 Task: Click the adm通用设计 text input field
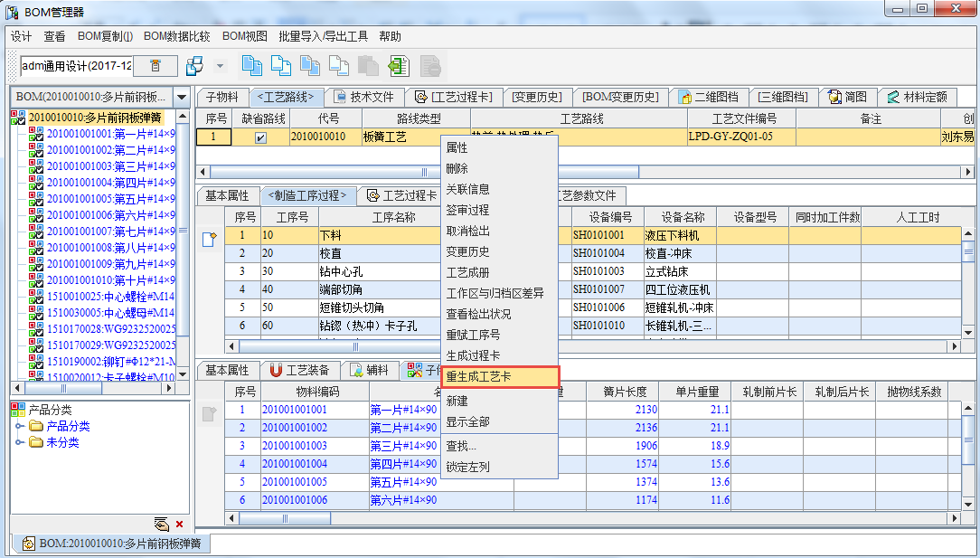point(76,66)
